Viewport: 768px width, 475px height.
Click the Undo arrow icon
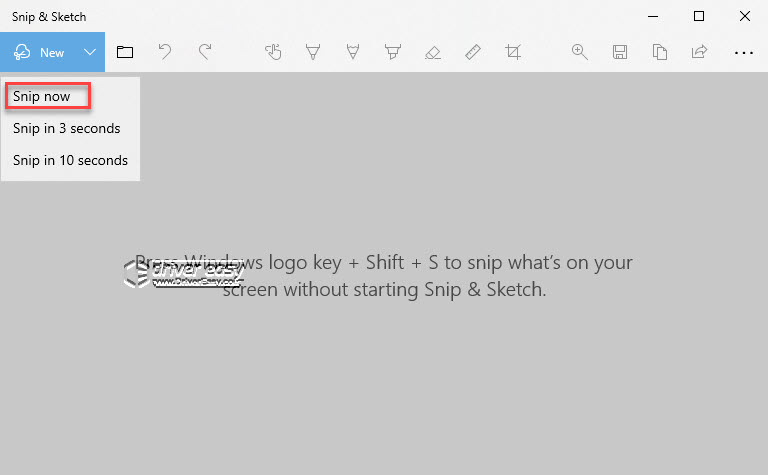(x=165, y=52)
